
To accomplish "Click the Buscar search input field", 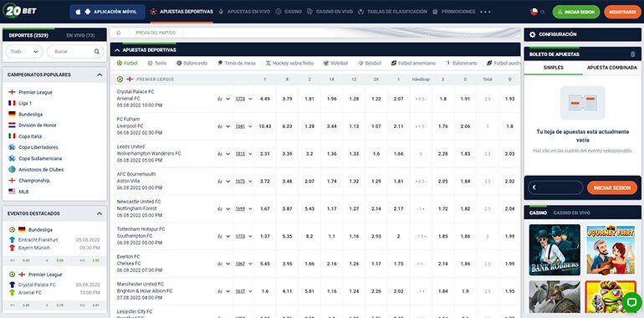I will click(x=75, y=52).
